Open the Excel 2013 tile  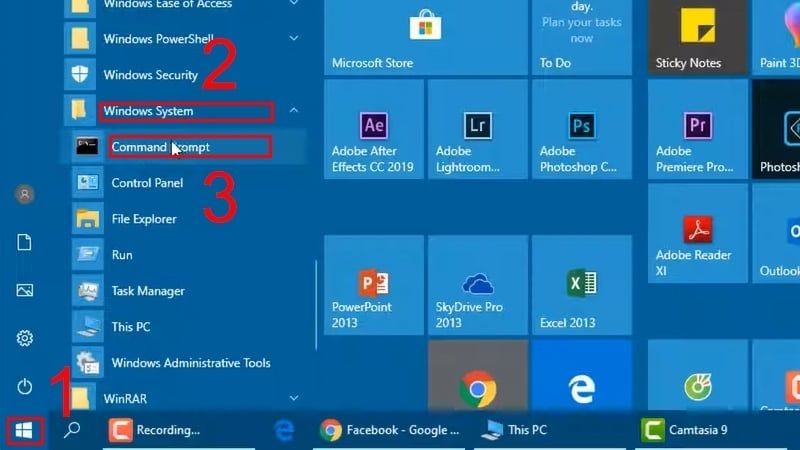[582, 285]
